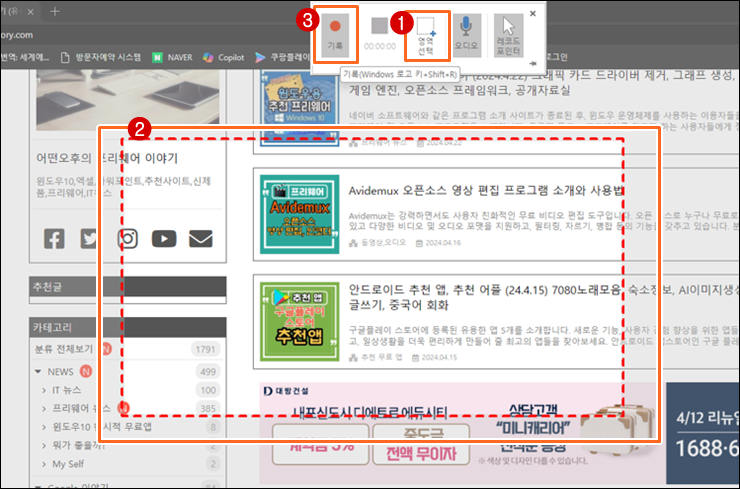Toggle 오디오 microphone recording

[466, 35]
